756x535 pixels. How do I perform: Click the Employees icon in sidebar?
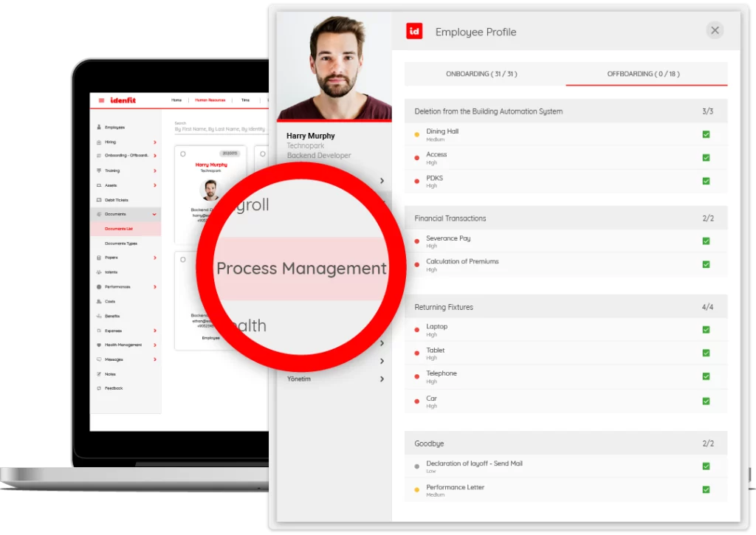(99, 128)
